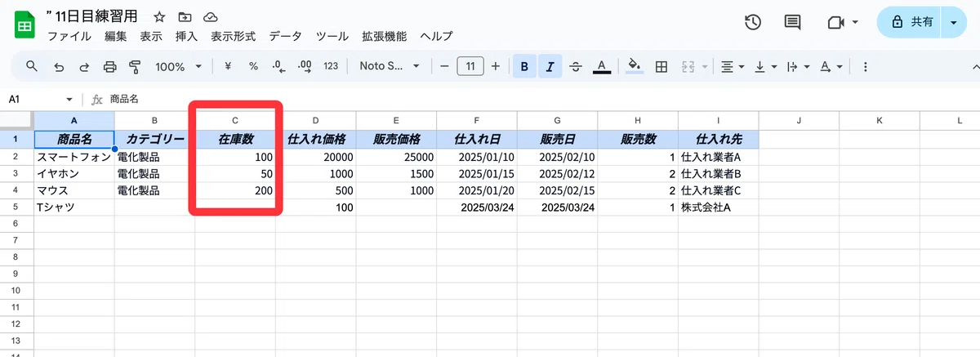
Task: Open the Noto S... font dropdown
Action: [390, 66]
